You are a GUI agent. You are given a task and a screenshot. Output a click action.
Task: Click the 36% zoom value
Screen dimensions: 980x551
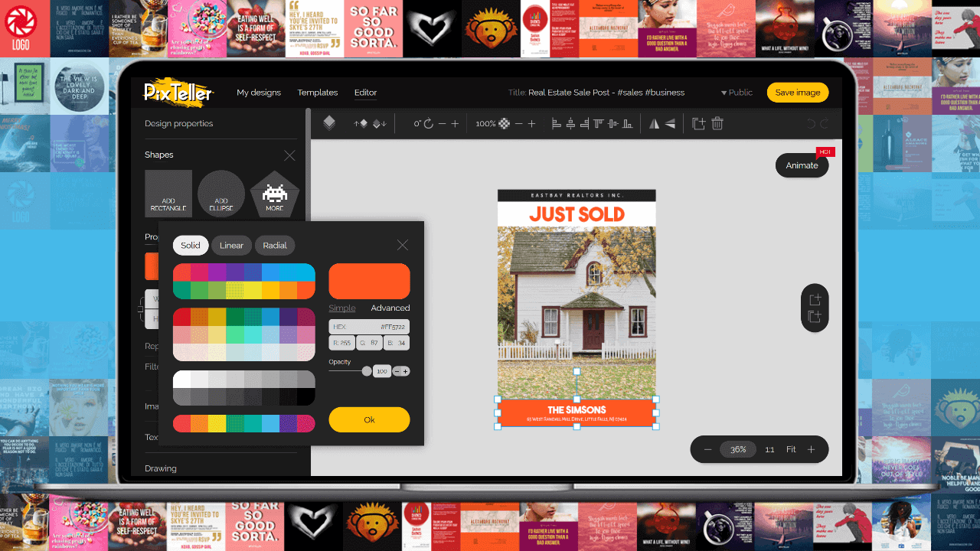[738, 449]
